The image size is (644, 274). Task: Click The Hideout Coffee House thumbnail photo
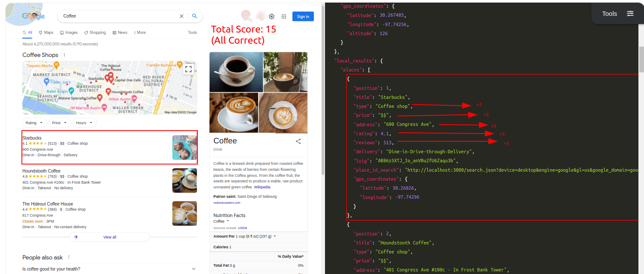pos(184,214)
